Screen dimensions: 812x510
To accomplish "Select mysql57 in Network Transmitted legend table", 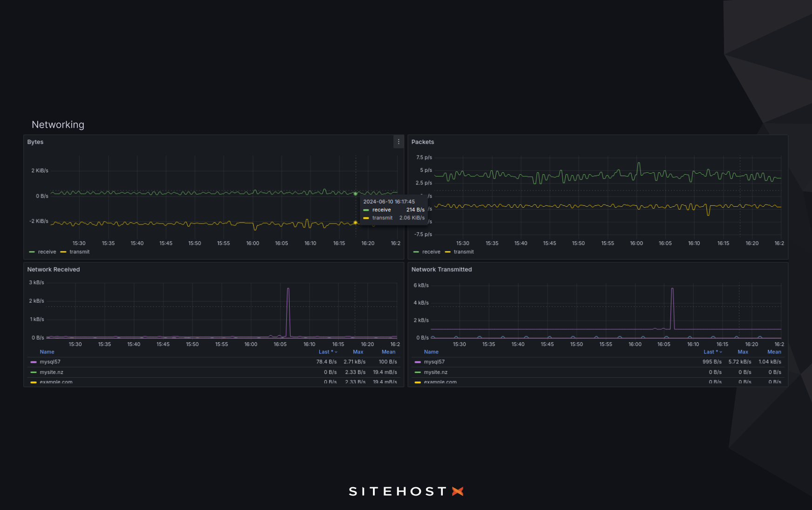I will click(x=434, y=361).
